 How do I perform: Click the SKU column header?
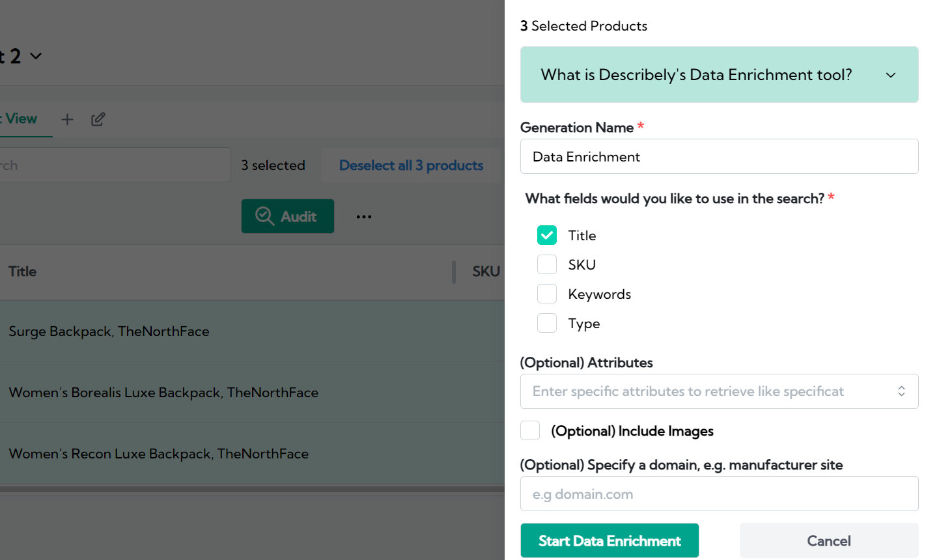(486, 272)
